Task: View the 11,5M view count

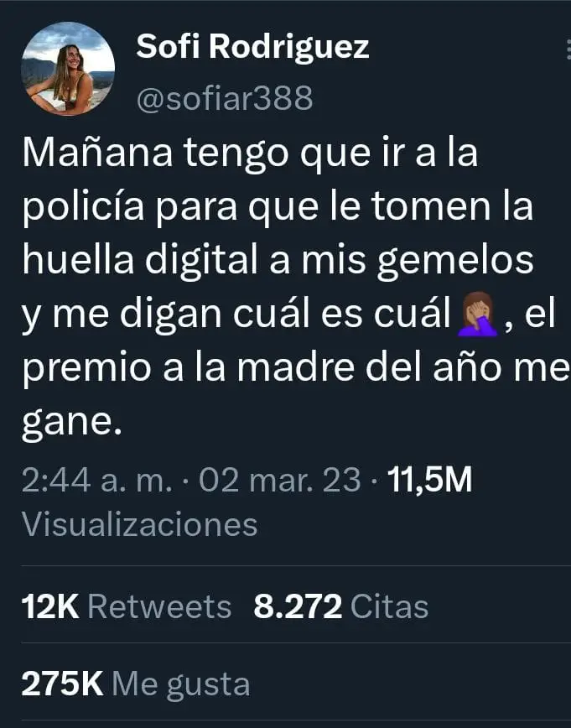Action: pos(429,480)
